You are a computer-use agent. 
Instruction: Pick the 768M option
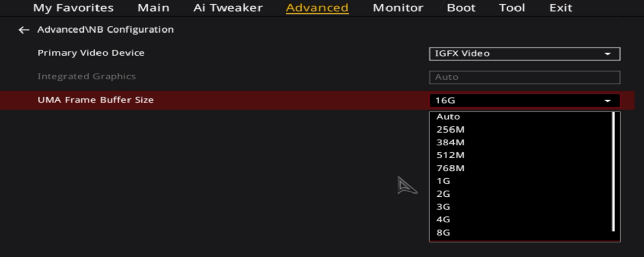(x=450, y=168)
